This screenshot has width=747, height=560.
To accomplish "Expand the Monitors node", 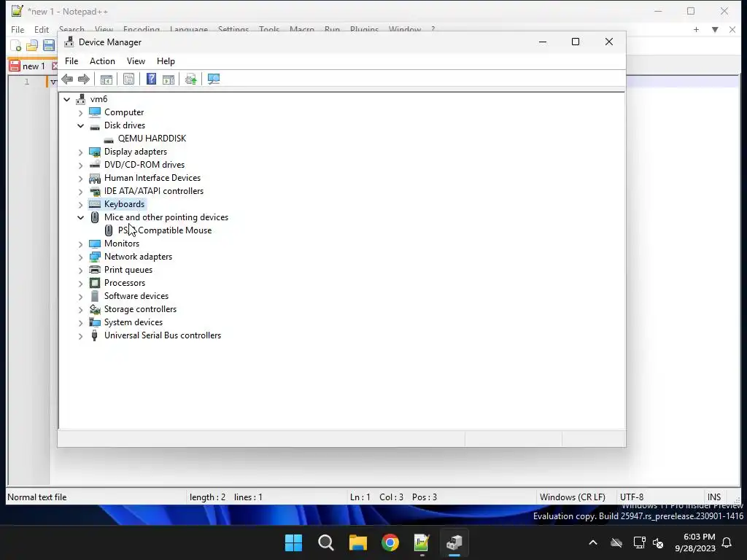I will coord(80,244).
